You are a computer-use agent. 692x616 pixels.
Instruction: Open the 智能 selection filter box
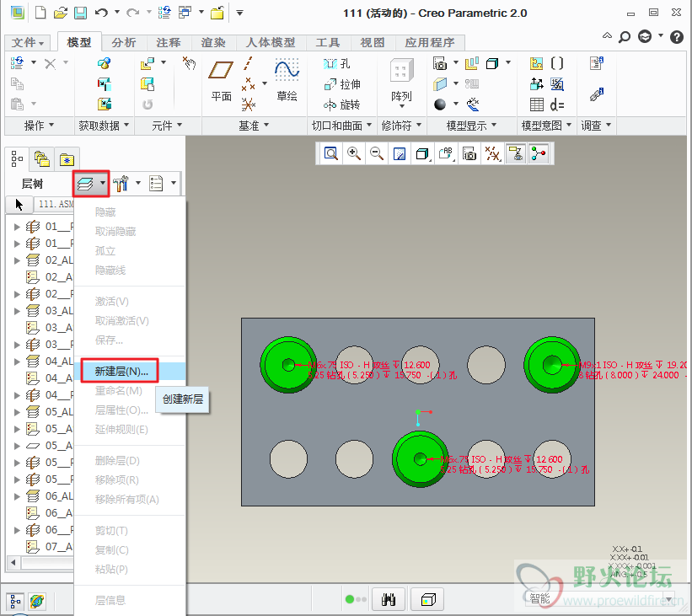click(602, 599)
